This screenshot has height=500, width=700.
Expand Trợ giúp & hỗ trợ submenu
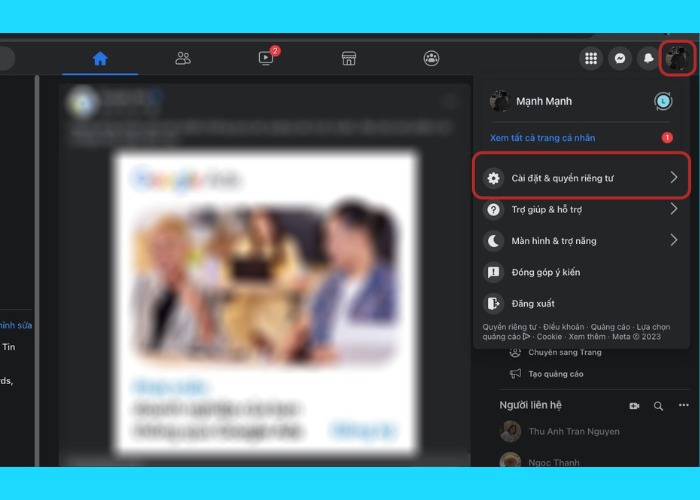pyautogui.click(x=581, y=209)
